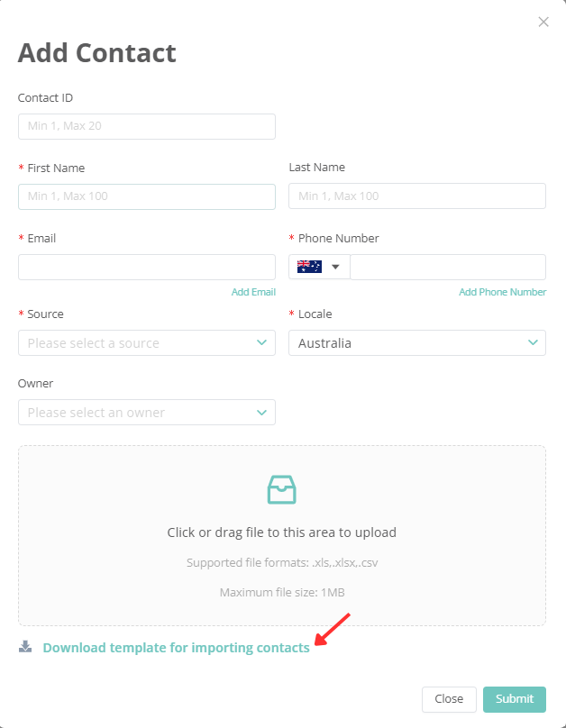The height and width of the screenshot is (728, 566).
Task: Click the chevron on the Source dropdown
Action: tap(263, 342)
